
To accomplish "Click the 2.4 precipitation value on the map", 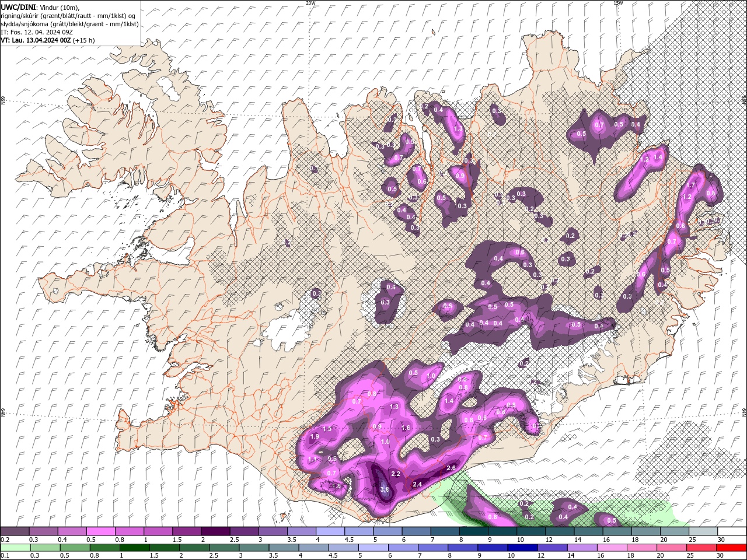I will click(417, 484).
